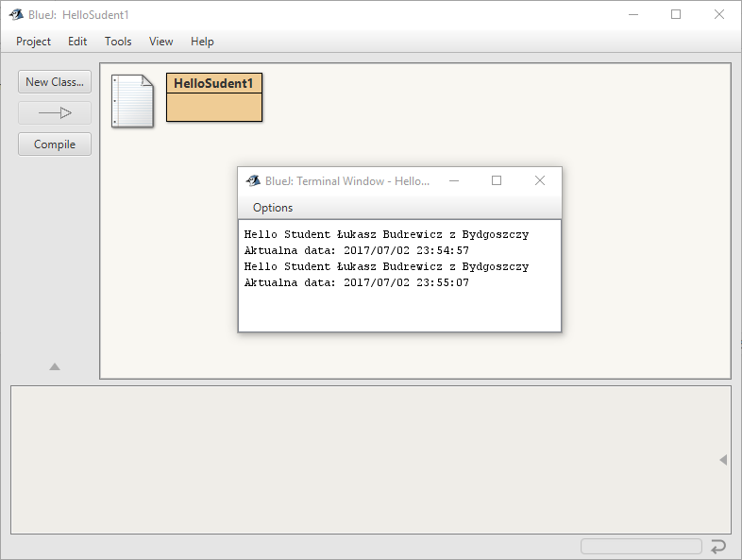Maximize the Terminal Window
The height and width of the screenshot is (560, 742).
click(497, 181)
